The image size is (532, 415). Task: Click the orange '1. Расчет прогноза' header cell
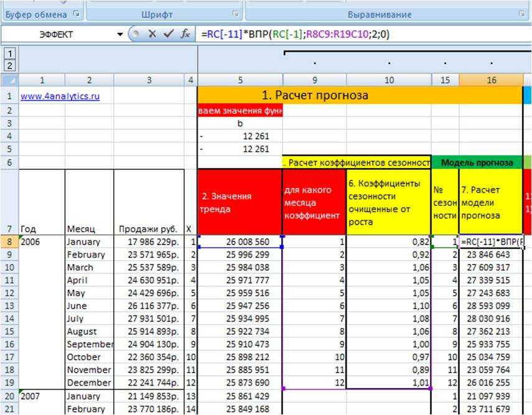click(359, 96)
